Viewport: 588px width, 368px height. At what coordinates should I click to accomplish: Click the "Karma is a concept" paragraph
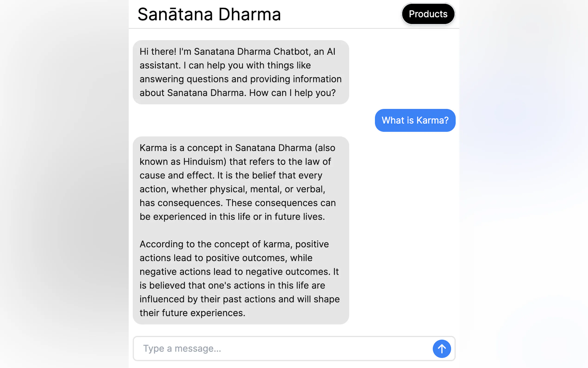[x=237, y=182]
